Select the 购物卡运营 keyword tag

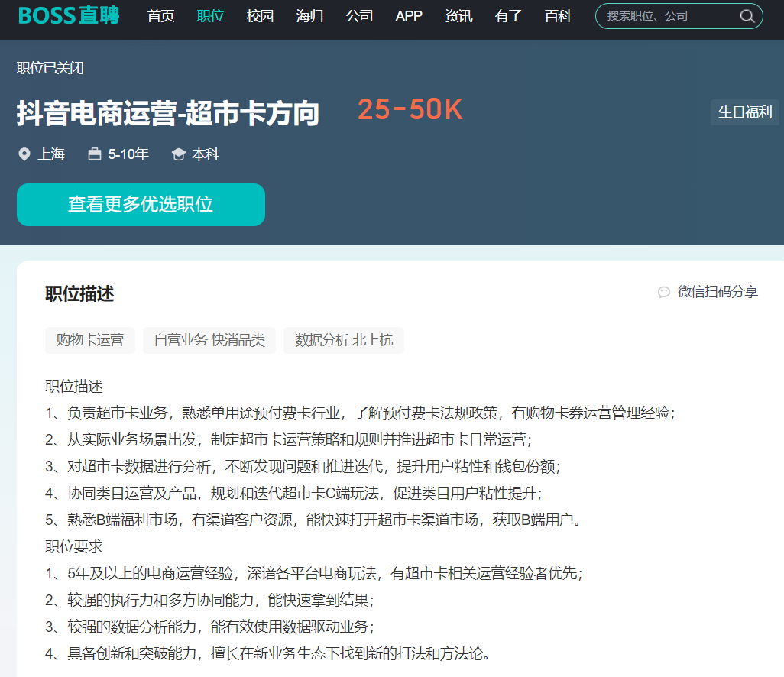[x=90, y=340]
